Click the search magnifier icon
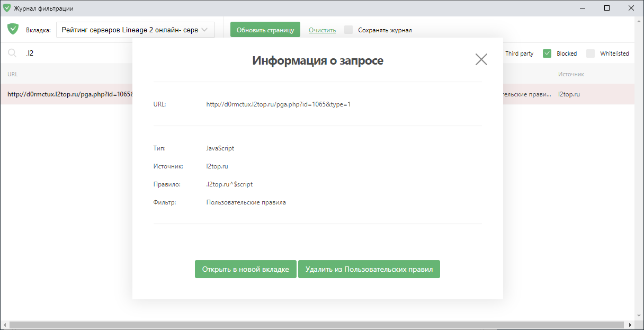The width and height of the screenshot is (644, 330). tap(12, 52)
